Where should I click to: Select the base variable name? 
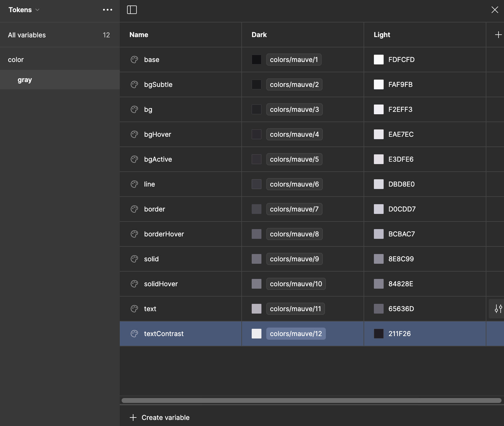152,60
